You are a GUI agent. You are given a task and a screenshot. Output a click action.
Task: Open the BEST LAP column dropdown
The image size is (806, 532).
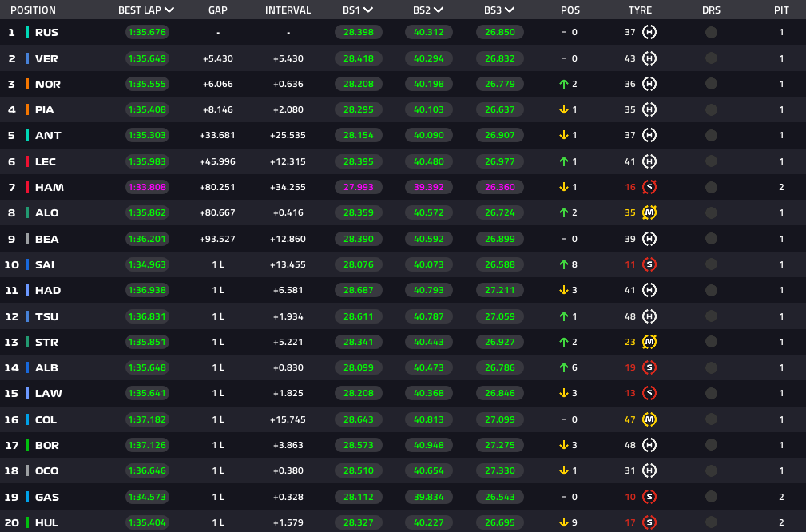[169, 10]
